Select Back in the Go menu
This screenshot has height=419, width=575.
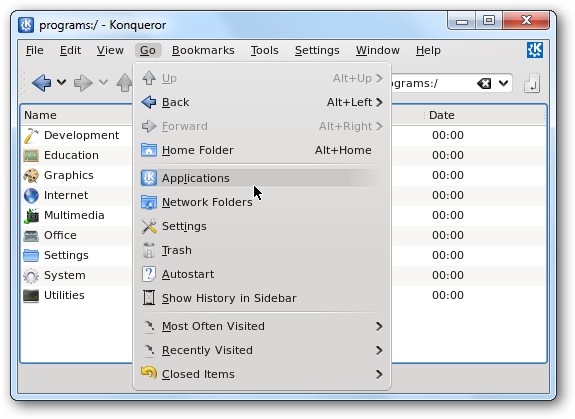pyautogui.click(x=262, y=102)
